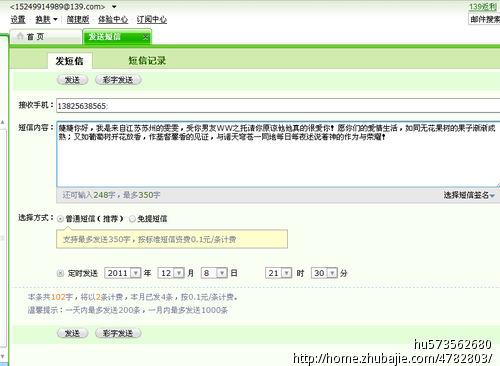Toggle the 定时发送 checkbox
This screenshot has width=500, height=366.
[x=60, y=273]
